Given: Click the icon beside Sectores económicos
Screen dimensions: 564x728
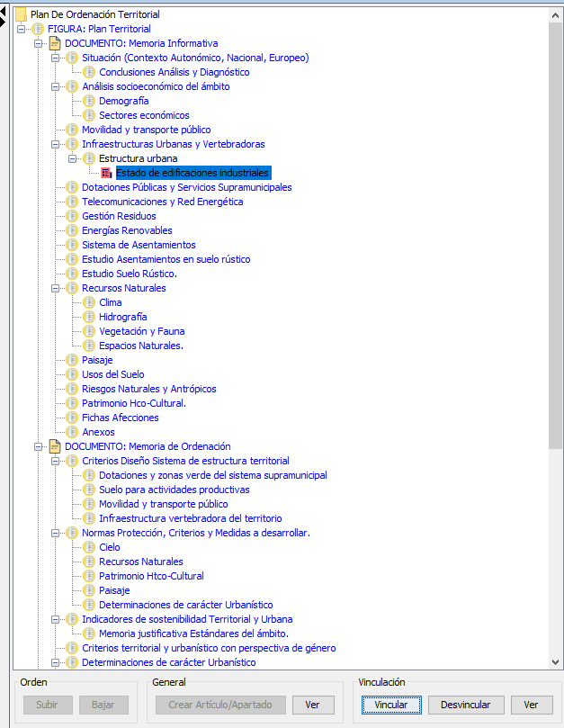Looking at the screenshot, I should tap(89, 115).
